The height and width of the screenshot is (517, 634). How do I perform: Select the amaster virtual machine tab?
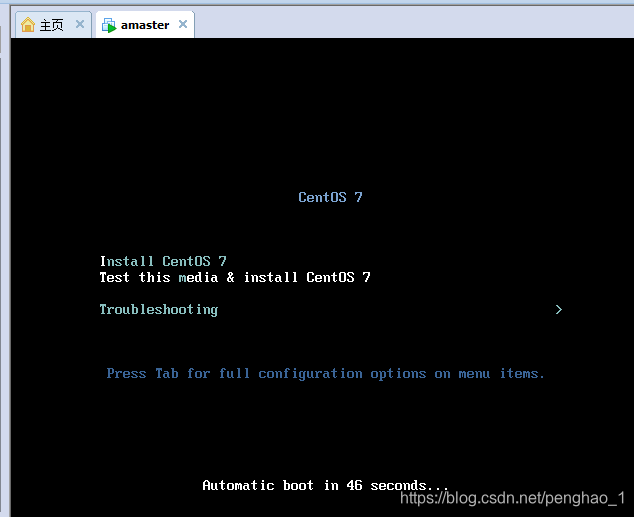(x=145, y=25)
